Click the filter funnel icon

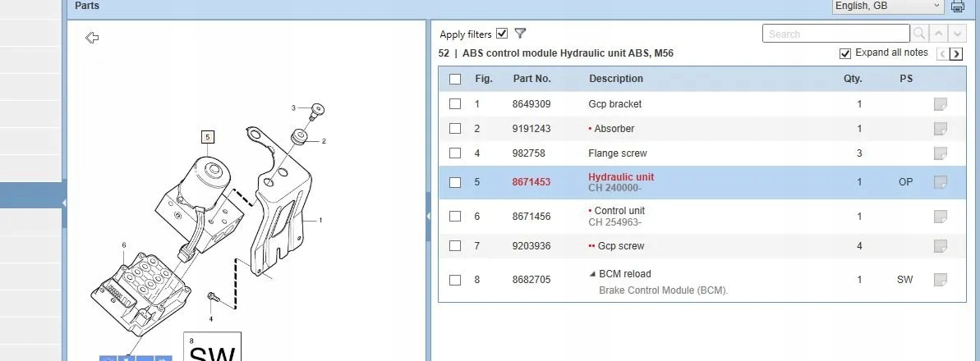pos(520,34)
